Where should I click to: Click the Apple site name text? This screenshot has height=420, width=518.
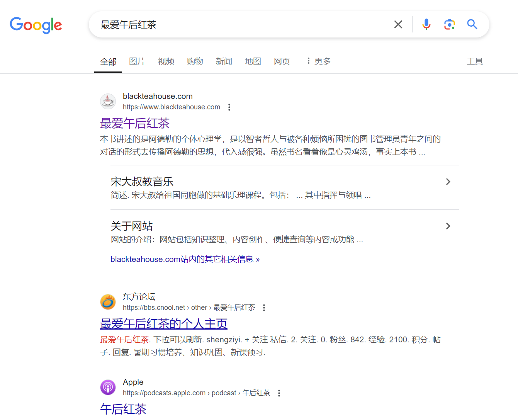[133, 382]
